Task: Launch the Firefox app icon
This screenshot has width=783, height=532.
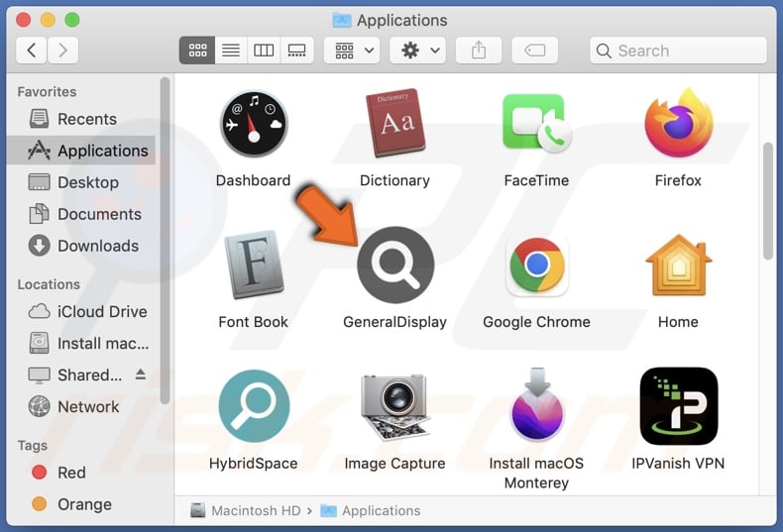Action: tap(679, 123)
